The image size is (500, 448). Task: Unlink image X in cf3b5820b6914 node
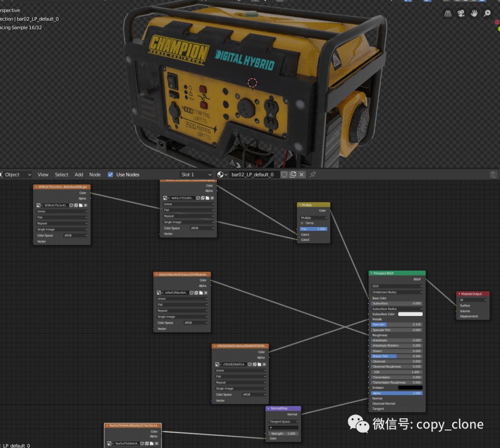point(264,364)
